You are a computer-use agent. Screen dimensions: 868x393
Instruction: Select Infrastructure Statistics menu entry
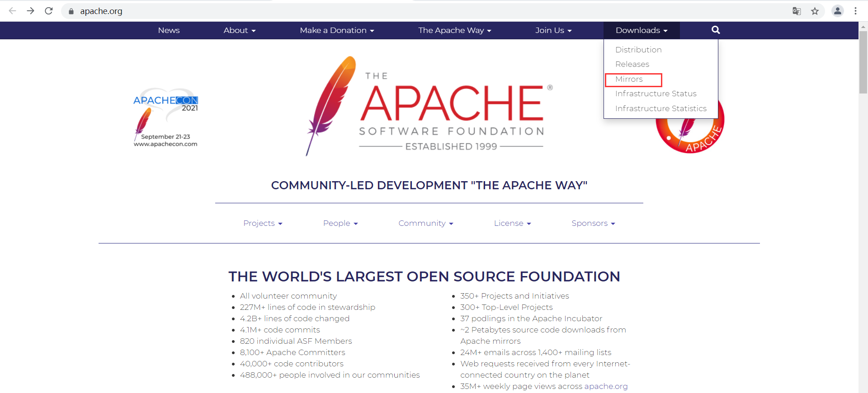click(x=660, y=108)
